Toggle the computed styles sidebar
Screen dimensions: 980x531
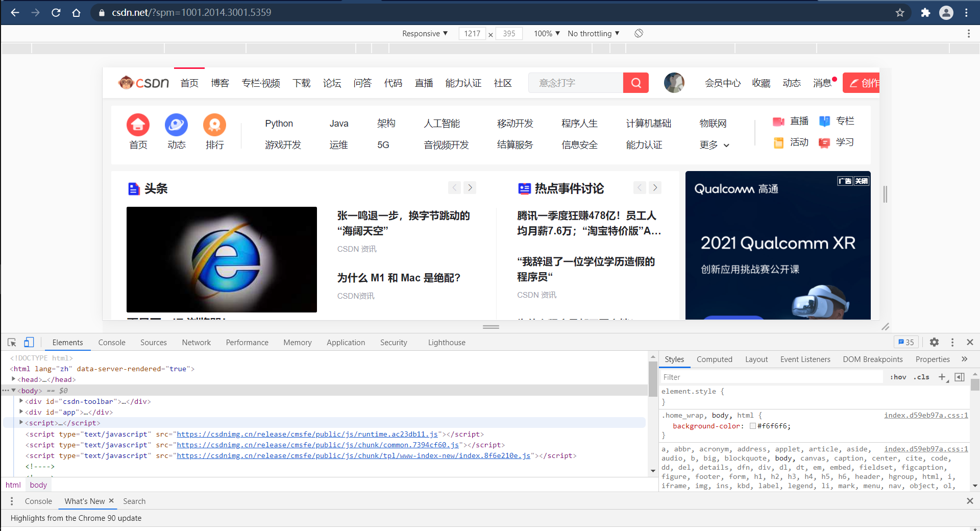tap(960, 377)
